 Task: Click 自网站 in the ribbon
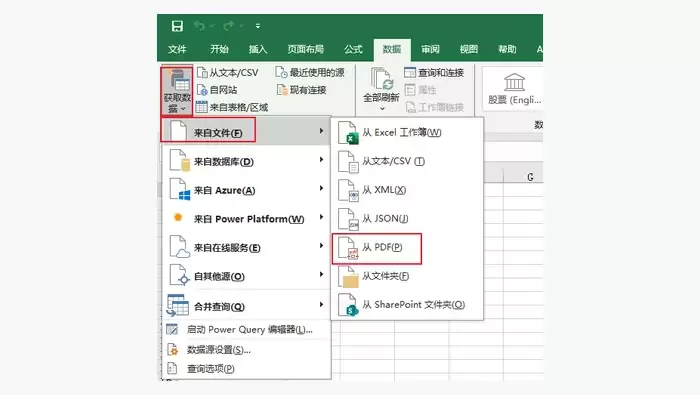coord(217,90)
